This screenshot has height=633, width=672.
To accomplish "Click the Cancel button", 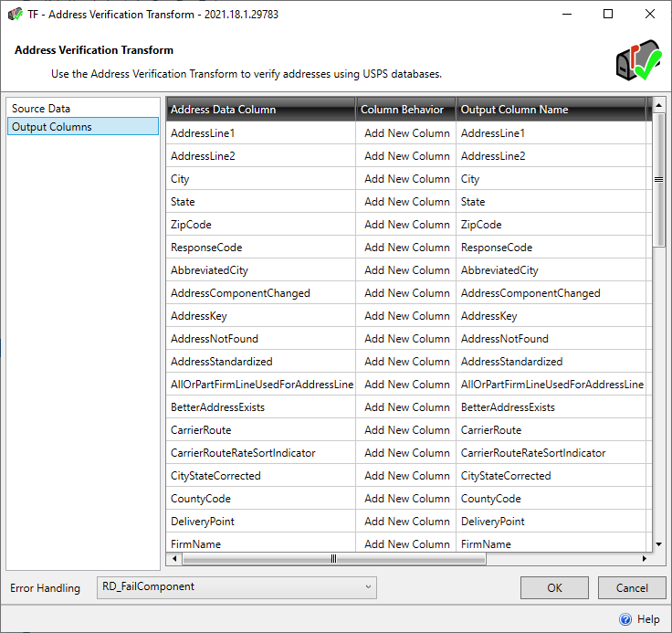I will [x=632, y=587].
